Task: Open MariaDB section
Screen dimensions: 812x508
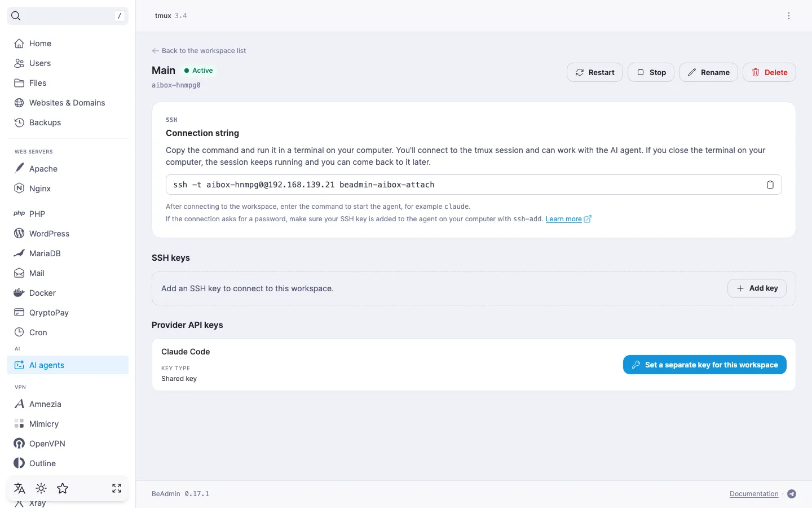Action: point(68,253)
